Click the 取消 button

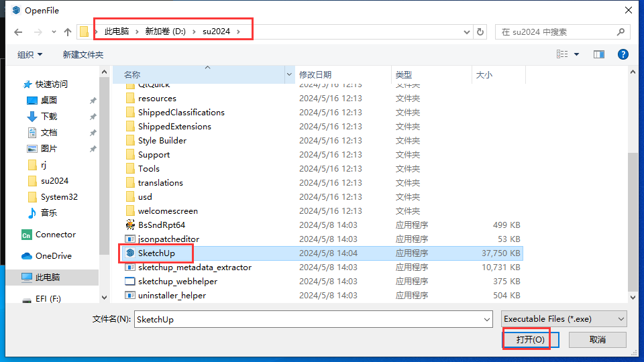tap(597, 340)
